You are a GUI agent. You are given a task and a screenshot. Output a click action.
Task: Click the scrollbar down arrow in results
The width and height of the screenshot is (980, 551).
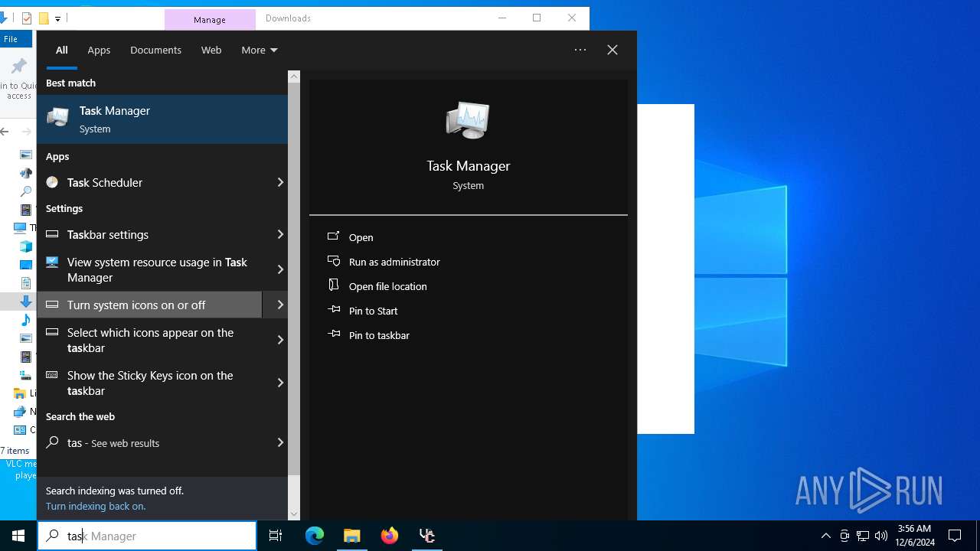point(294,514)
